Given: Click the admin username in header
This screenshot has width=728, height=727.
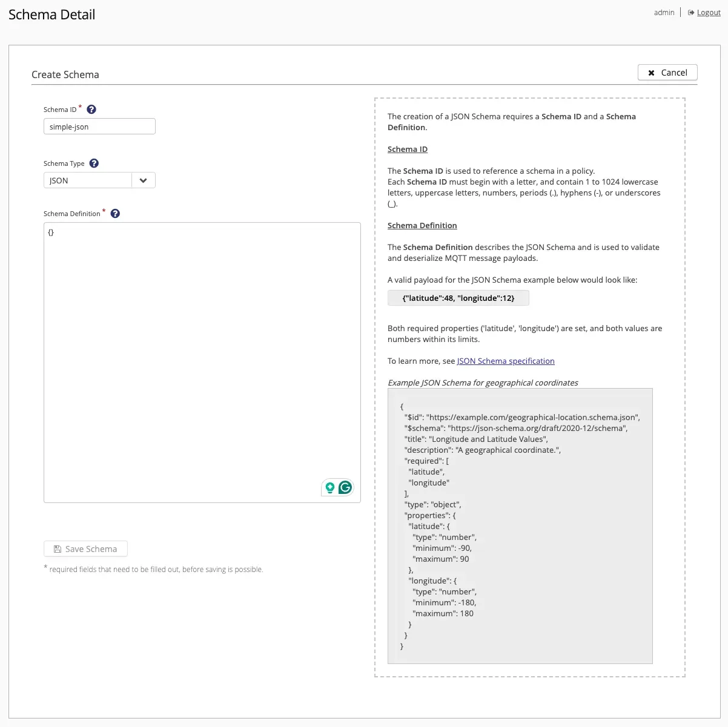Looking at the screenshot, I should (x=664, y=13).
